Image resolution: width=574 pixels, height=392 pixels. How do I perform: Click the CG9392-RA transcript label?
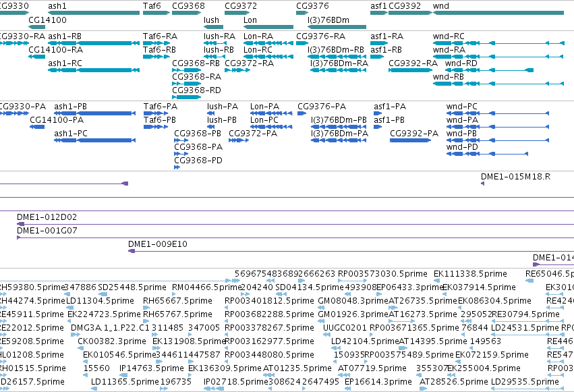point(413,63)
